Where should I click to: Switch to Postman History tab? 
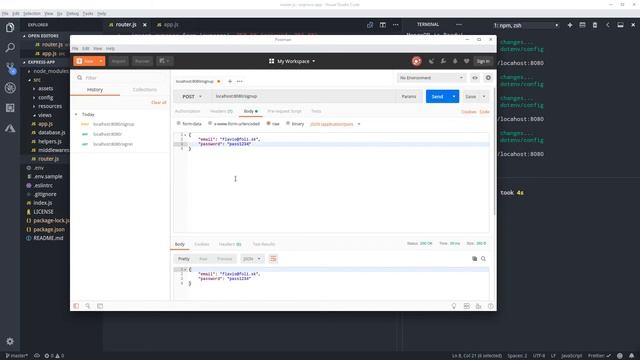click(95, 90)
